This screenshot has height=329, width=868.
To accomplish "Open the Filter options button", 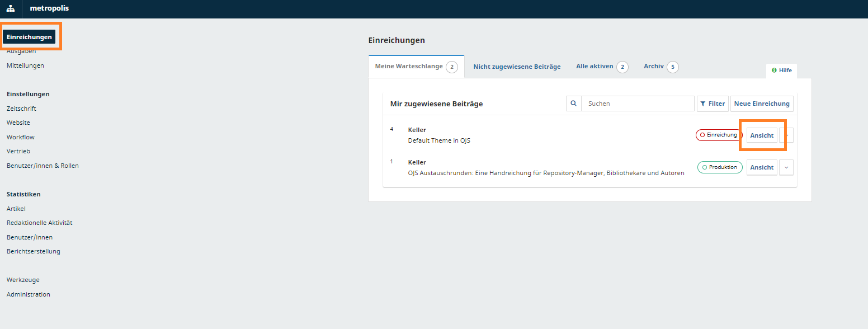I will tap(713, 104).
